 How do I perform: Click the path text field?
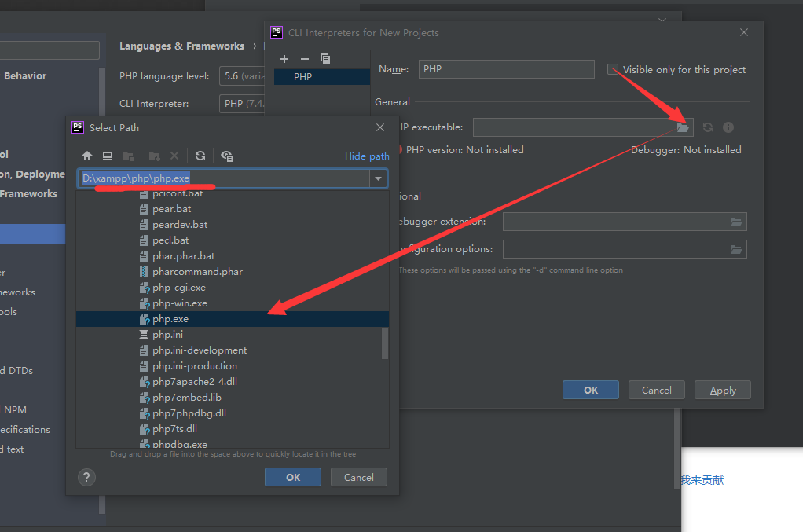(224, 178)
